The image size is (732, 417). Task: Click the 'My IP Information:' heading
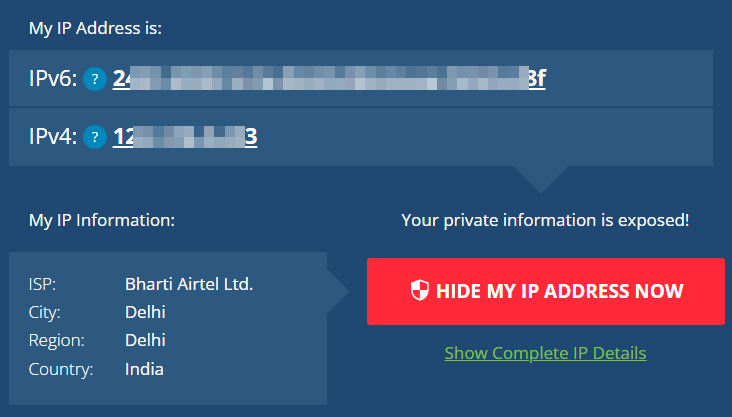click(101, 219)
